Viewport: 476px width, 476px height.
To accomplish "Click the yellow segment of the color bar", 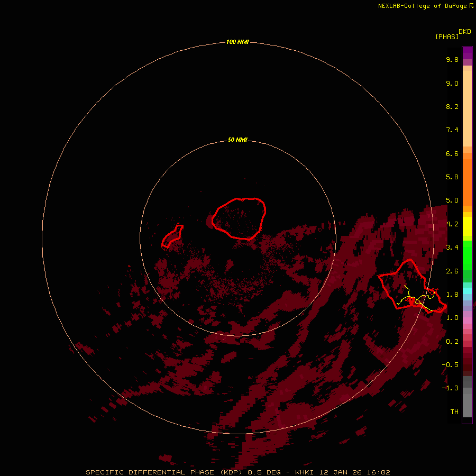I will (x=467, y=226).
